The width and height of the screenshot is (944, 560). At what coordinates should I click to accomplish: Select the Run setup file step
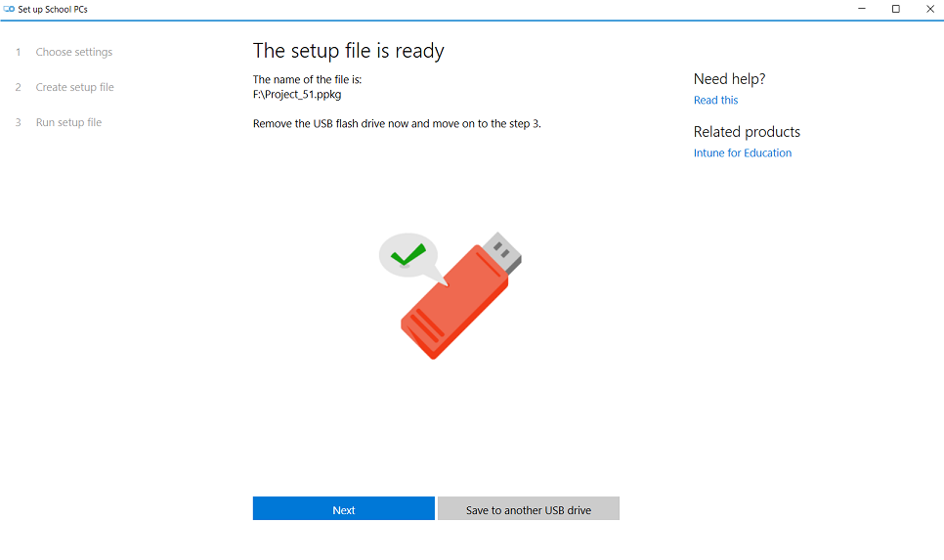[x=68, y=122]
